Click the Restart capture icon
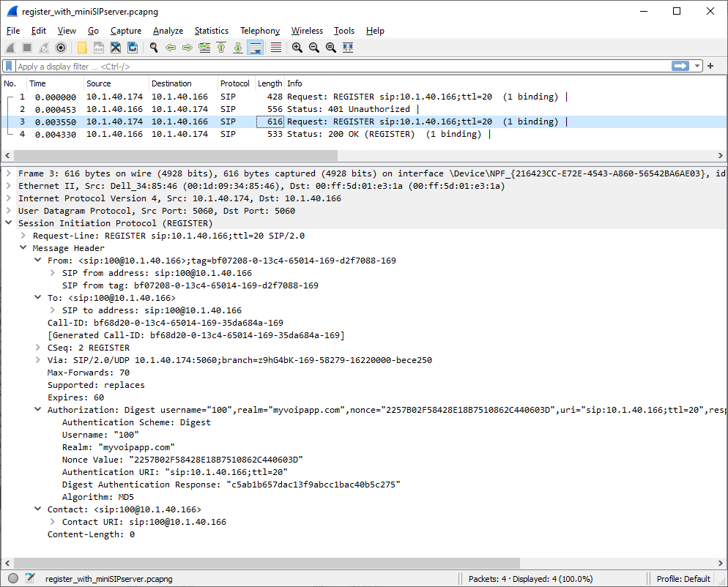 click(x=44, y=48)
